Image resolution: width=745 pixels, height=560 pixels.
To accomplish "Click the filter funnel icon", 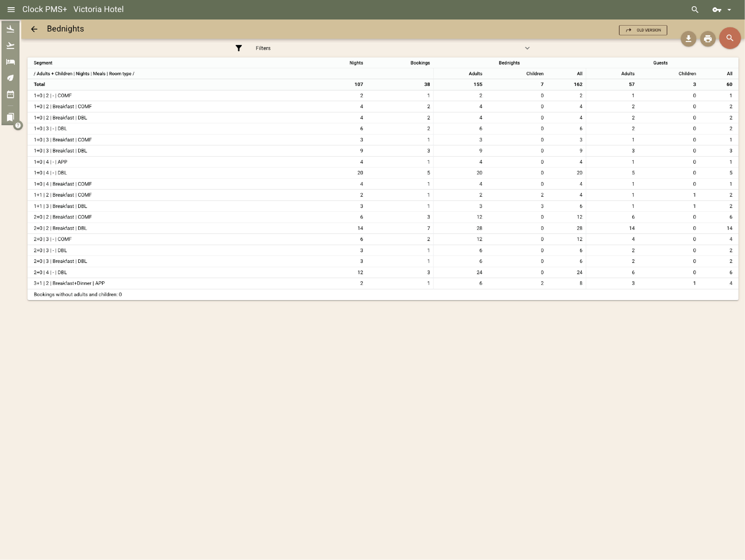I will [239, 48].
